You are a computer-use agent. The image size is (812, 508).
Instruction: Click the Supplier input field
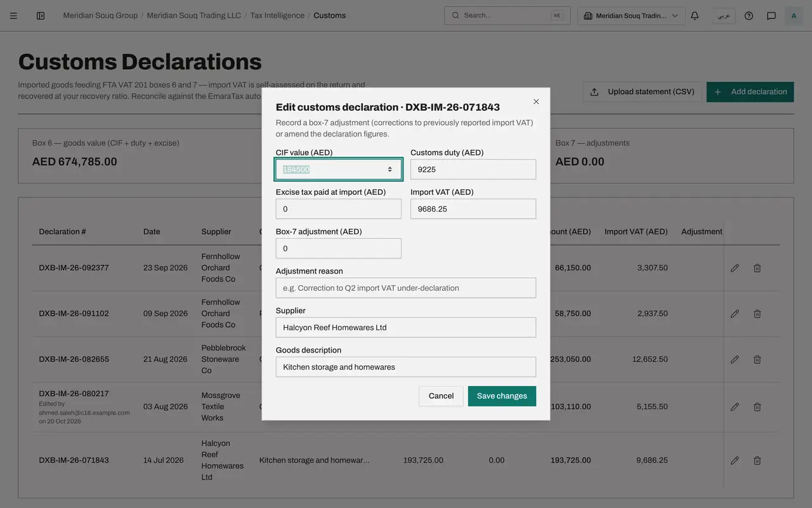click(x=406, y=328)
